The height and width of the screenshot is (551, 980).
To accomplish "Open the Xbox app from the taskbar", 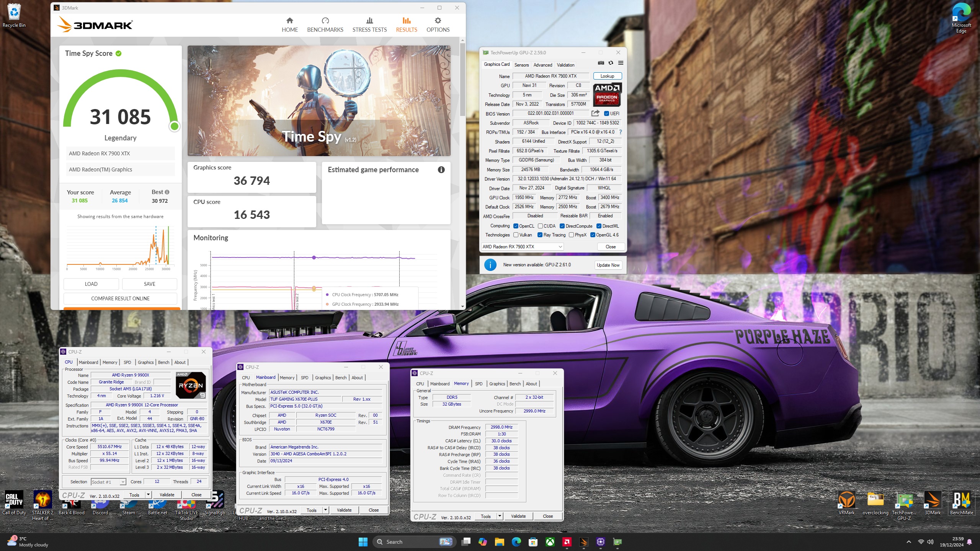I will coord(550,542).
